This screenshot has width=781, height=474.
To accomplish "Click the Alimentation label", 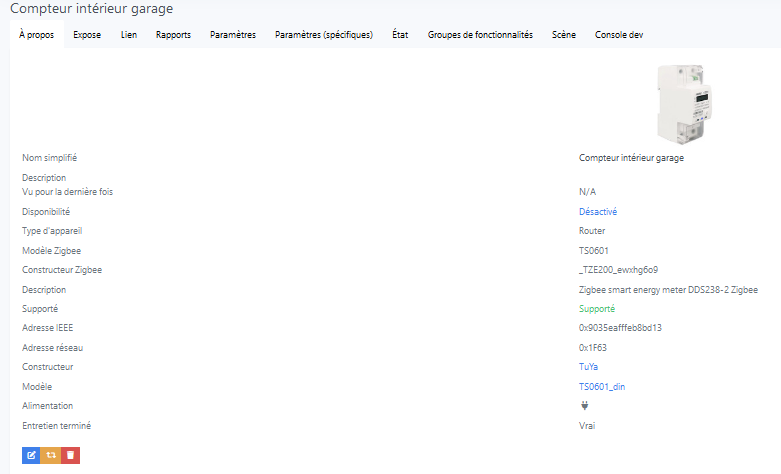I will [x=47, y=406].
